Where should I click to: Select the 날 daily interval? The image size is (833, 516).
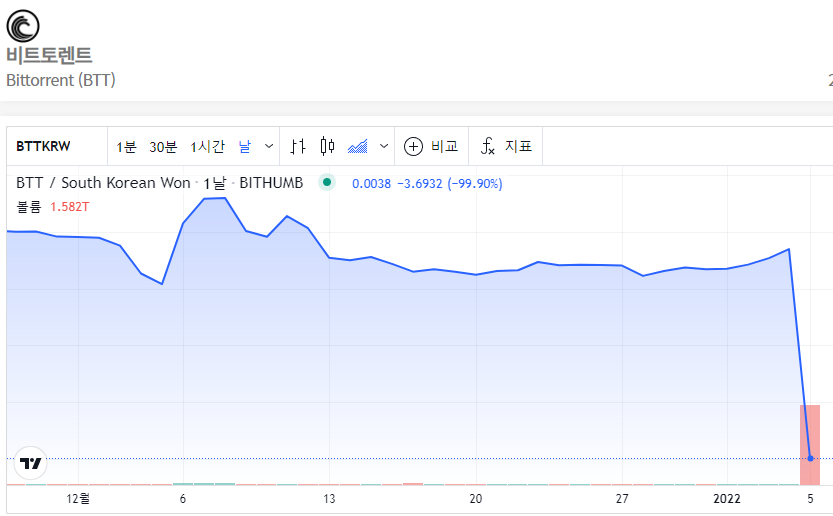point(244,146)
